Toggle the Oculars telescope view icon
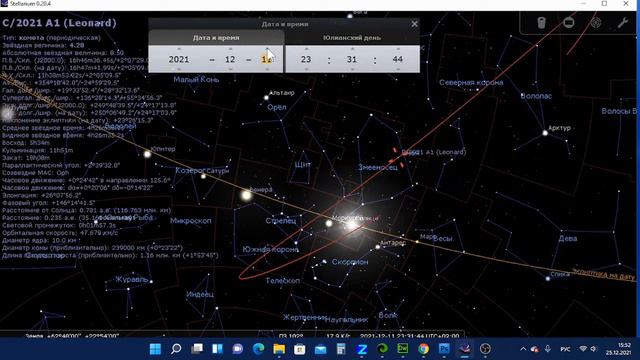 (541, 22)
